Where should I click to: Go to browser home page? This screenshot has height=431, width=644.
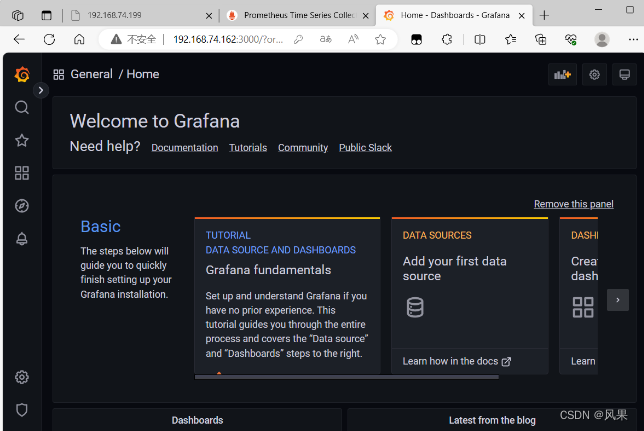[79, 39]
